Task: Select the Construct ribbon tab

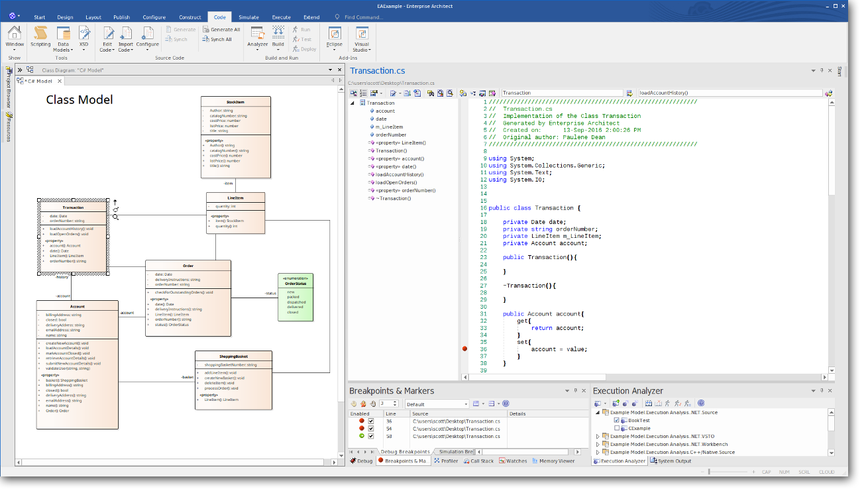Action: point(190,17)
